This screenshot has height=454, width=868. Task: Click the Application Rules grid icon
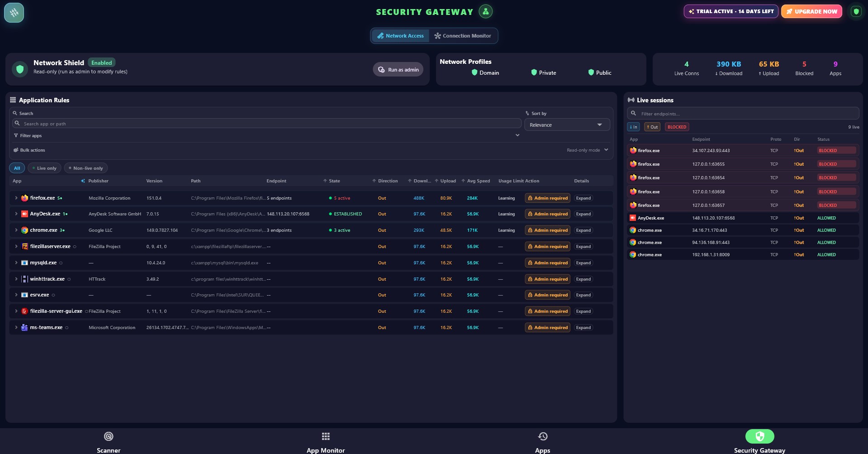[x=13, y=100]
